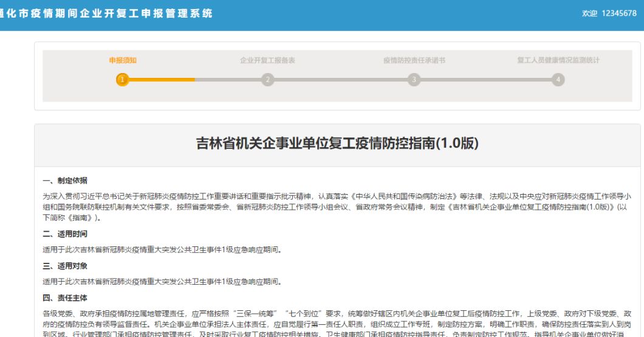Screen dimensions: 644x337
Task: Click the gray progress line between steps 2 and 3
Action: [341, 79]
